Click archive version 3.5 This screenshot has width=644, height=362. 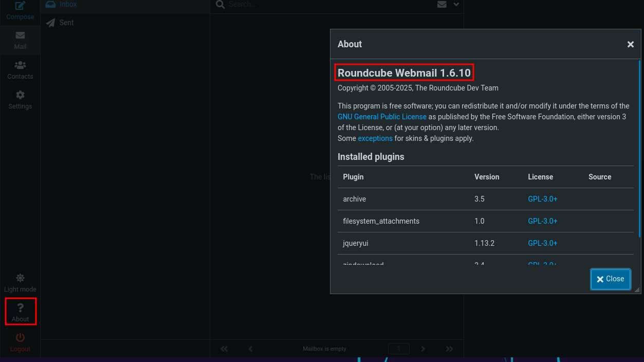pos(480,199)
